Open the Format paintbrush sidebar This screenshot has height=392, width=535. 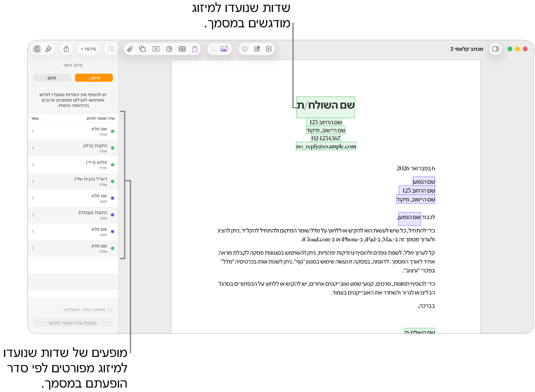pos(49,49)
